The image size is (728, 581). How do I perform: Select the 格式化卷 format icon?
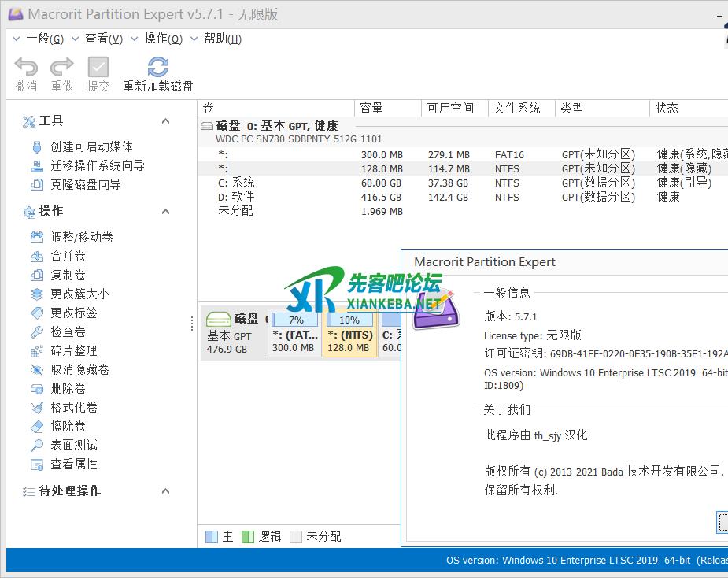pos(36,407)
